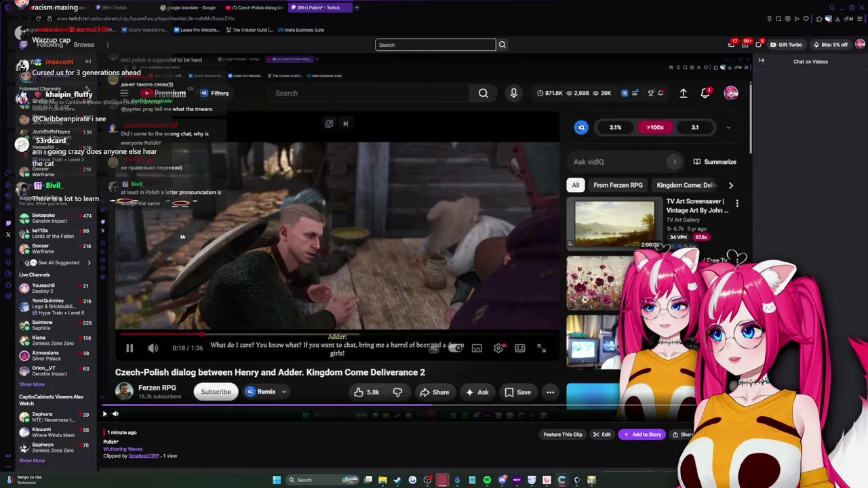Show more recommendation chips with arrow
Image resolution: width=868 pixels, height=488 pixels.
tap(731, 185)
